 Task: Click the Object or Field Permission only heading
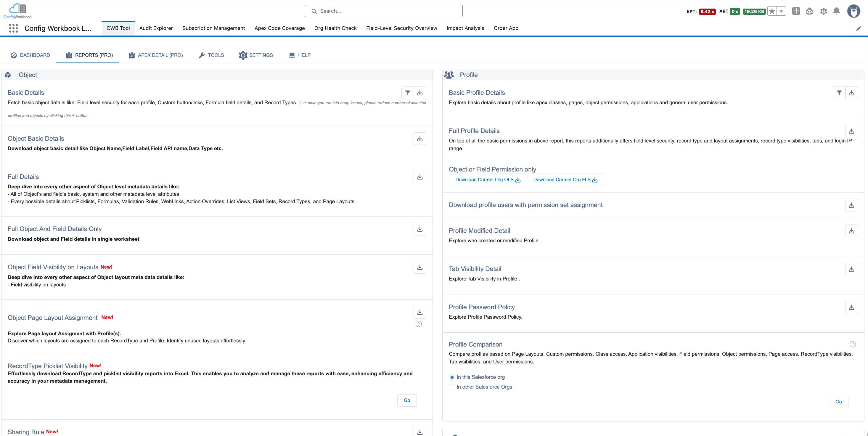[x=492, y=170]
